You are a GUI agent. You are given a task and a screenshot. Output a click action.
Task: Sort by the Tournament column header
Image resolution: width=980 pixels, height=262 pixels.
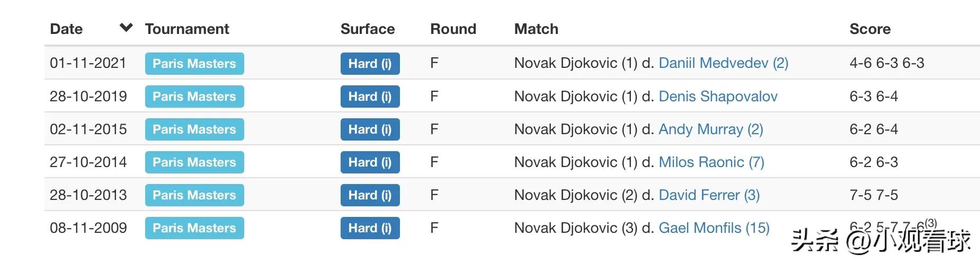[187, 29]
